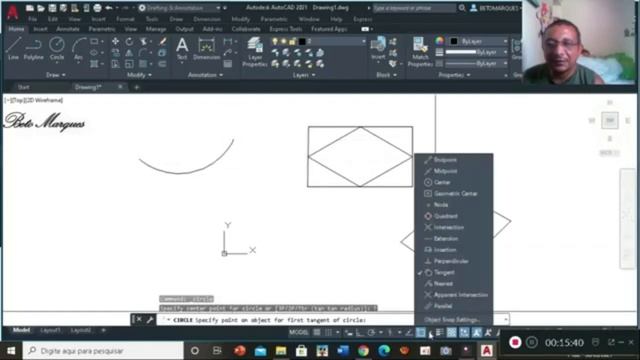The width and height of the screenshot is (640, 360).
Task: Click the Insert block icon
Action: [378, 48]
